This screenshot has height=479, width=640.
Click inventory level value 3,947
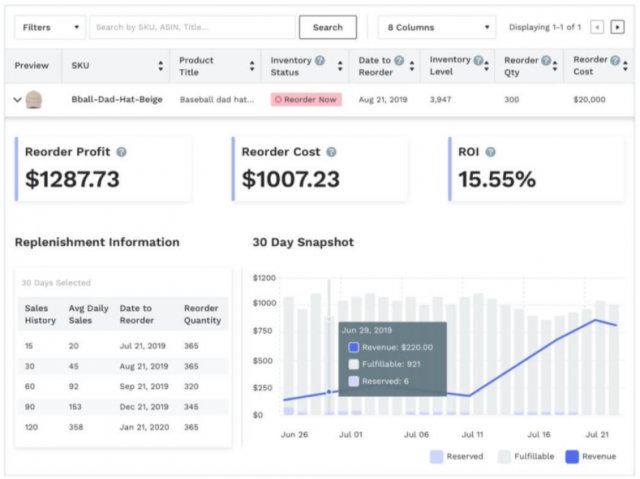pyautogui.click(x=440, y=100)
